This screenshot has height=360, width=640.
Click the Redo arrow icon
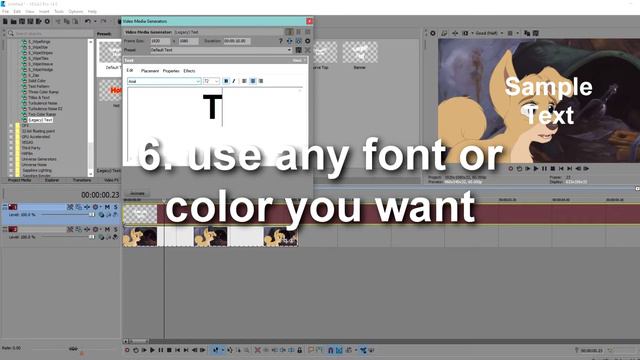click(104, 21)
